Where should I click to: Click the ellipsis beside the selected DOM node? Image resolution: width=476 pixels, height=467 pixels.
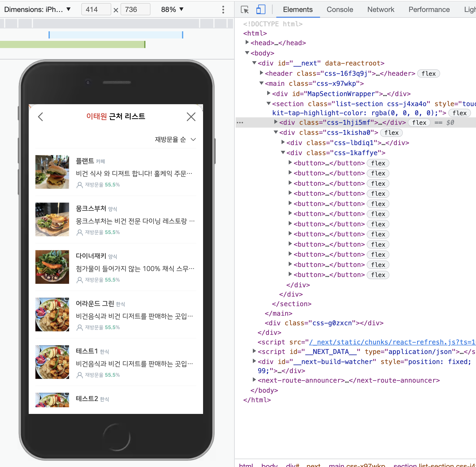coord(240,122)
